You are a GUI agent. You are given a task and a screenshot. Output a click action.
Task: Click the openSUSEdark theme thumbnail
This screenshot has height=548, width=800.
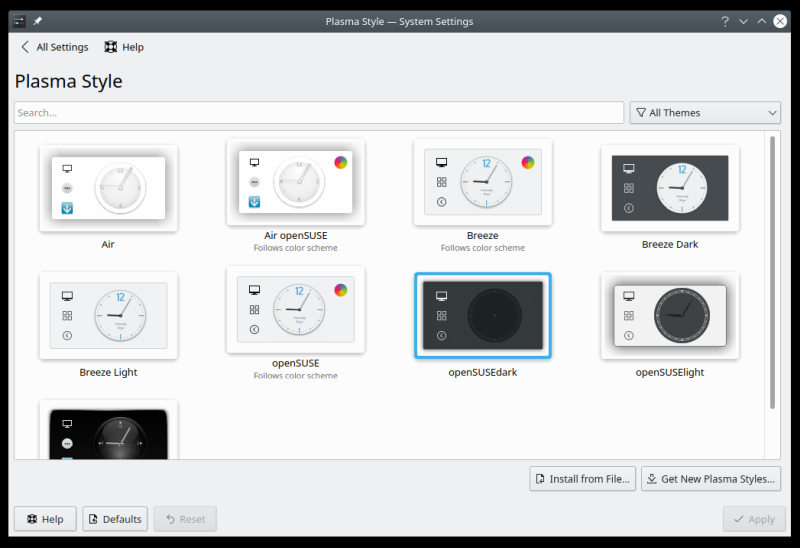click(483, 315)
